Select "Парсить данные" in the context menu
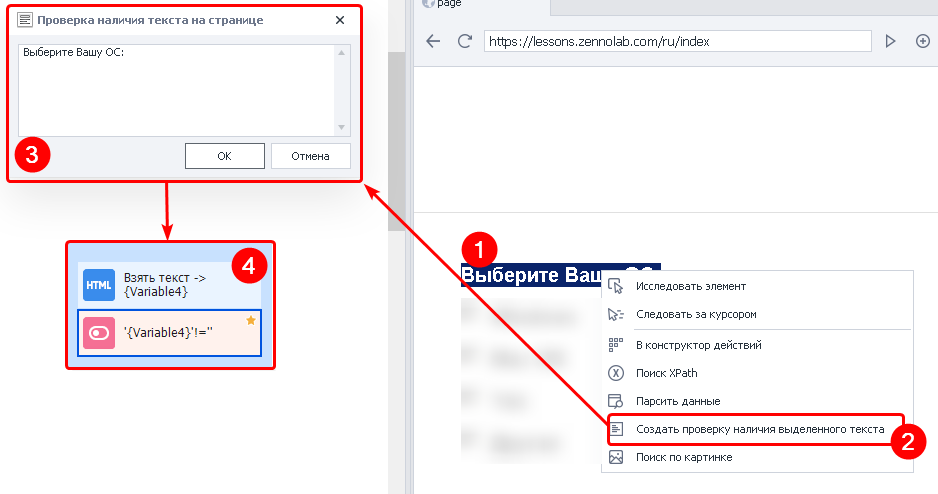The height and width of the screenshot is (494, 938). click(678, 401)
